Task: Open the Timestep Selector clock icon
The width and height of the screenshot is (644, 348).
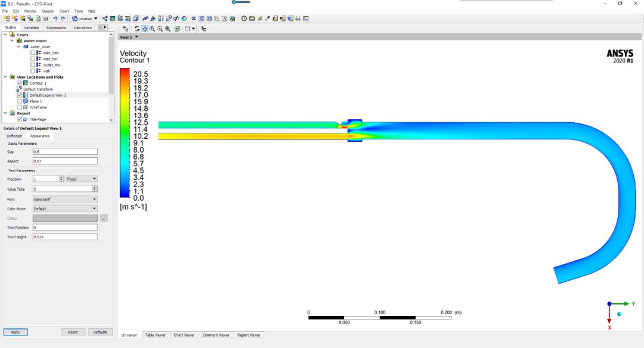Action: pos(244,18)
